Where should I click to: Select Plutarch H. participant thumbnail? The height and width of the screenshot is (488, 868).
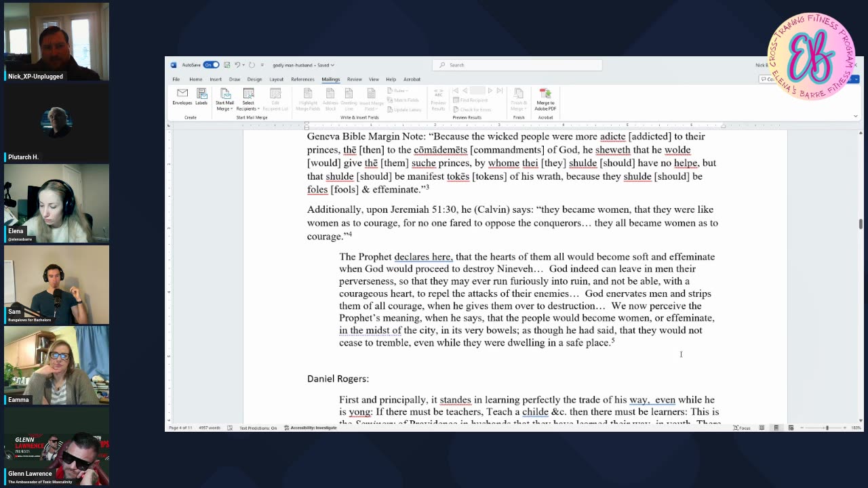tap(56, 123)
